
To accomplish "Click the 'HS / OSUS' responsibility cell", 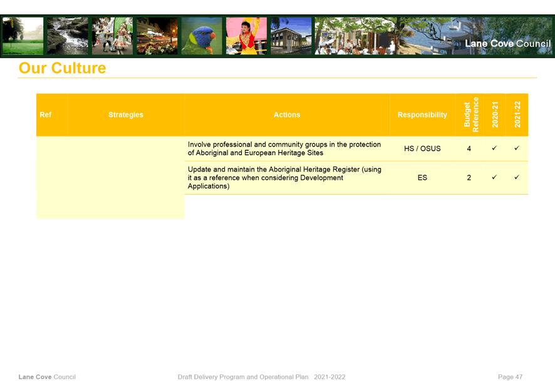I will click(x=422, y=148).
